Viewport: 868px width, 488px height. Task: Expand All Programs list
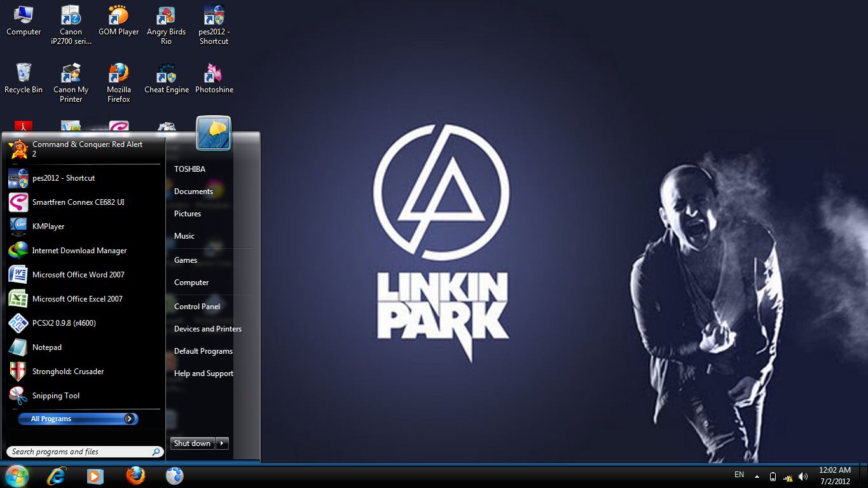[x=77, y=419]
